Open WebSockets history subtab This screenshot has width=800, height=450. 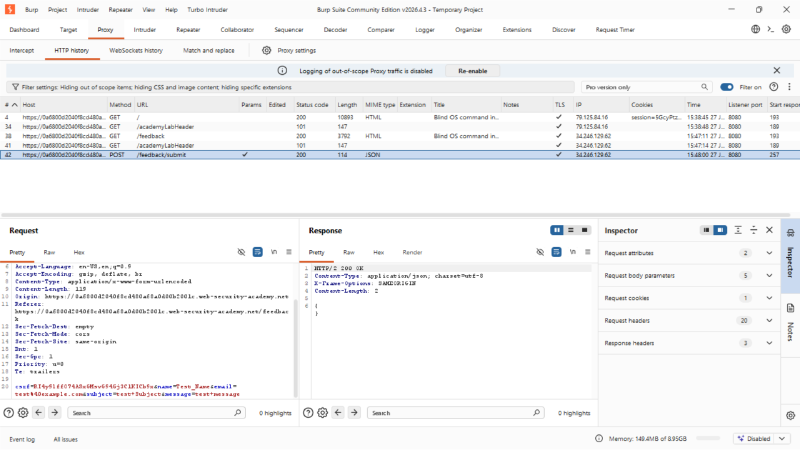(136, 51)
